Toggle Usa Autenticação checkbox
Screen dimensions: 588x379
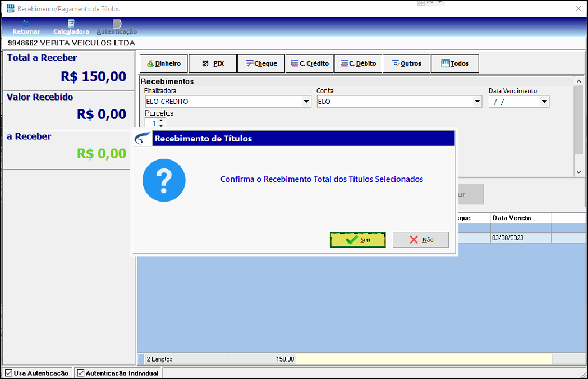pyautogui.click(x=8, y=373)
